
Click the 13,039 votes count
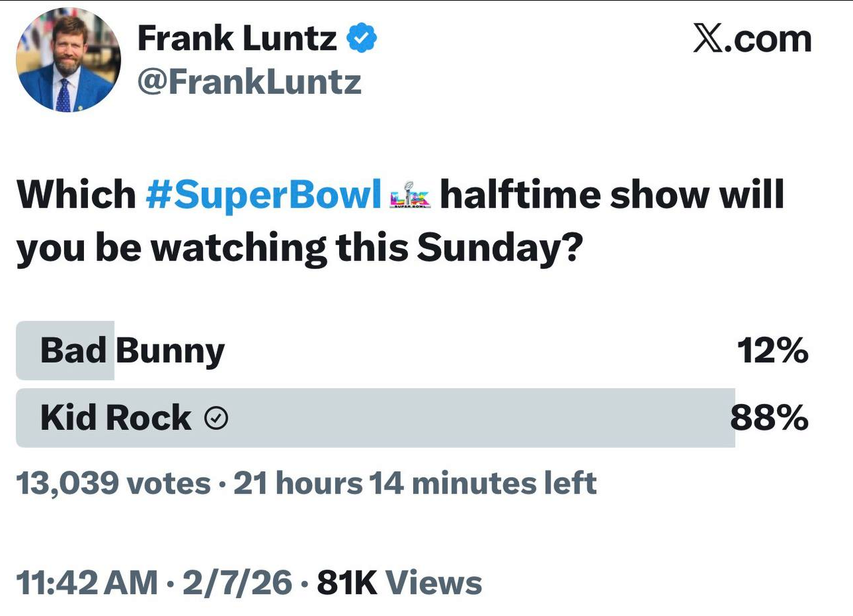point(112,483)
